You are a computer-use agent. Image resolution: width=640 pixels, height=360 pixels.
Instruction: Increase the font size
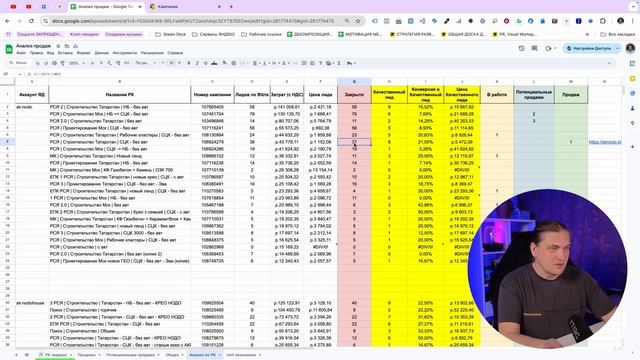[x=180, y=63]
